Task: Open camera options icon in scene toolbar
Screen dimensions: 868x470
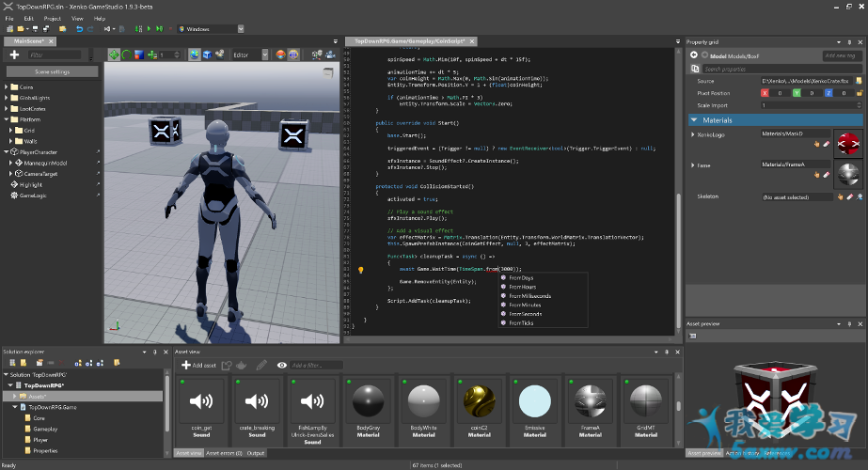Action: (330, 55)
